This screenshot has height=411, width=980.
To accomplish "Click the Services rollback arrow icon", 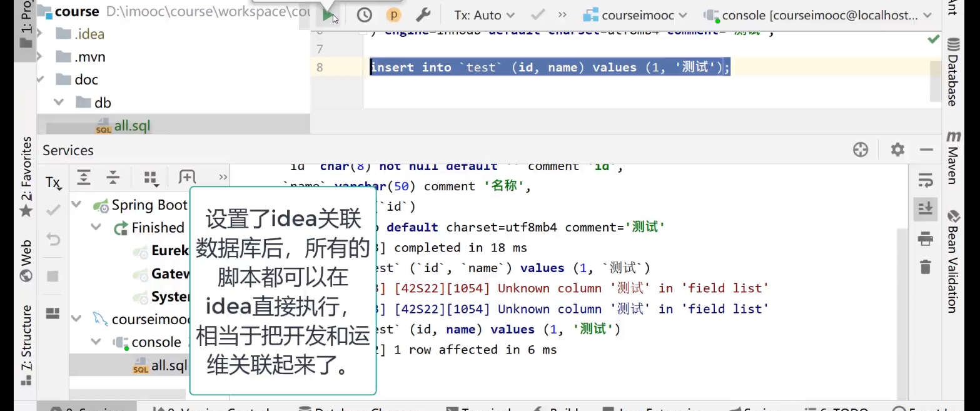I will 53,240.
